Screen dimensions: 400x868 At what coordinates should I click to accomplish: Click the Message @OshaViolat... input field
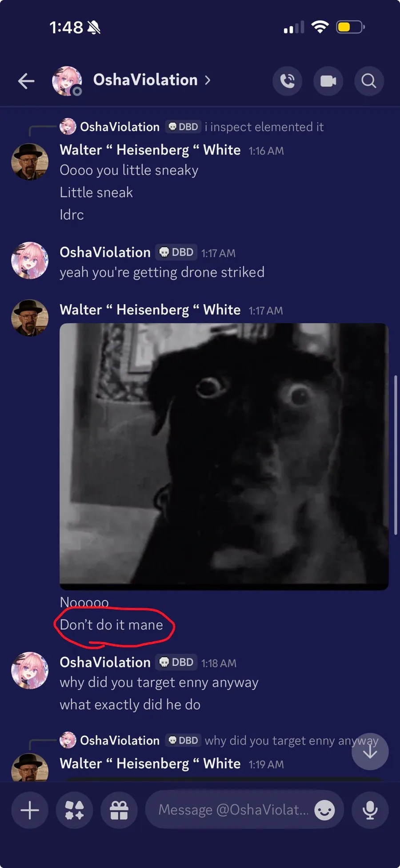244,810
